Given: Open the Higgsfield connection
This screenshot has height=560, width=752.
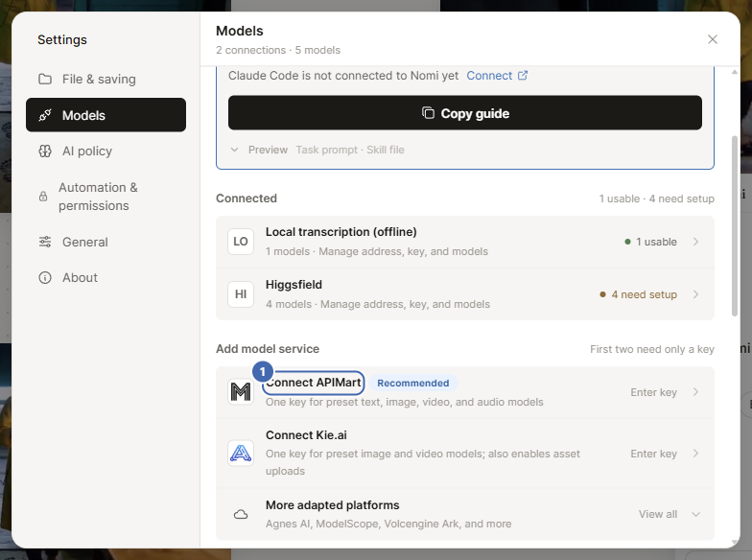Looking at the screenshot, I should coord(465,294).
